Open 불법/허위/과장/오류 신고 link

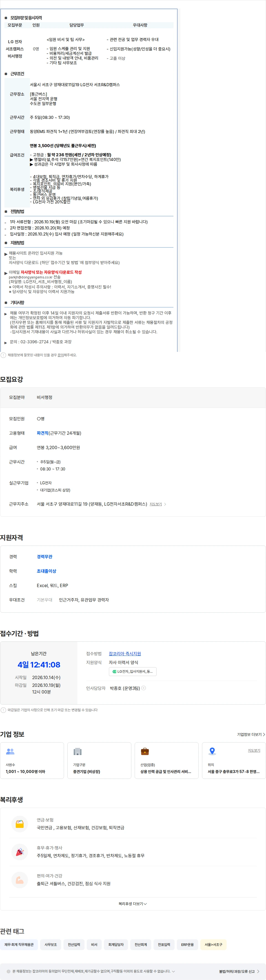coord(237,971)
